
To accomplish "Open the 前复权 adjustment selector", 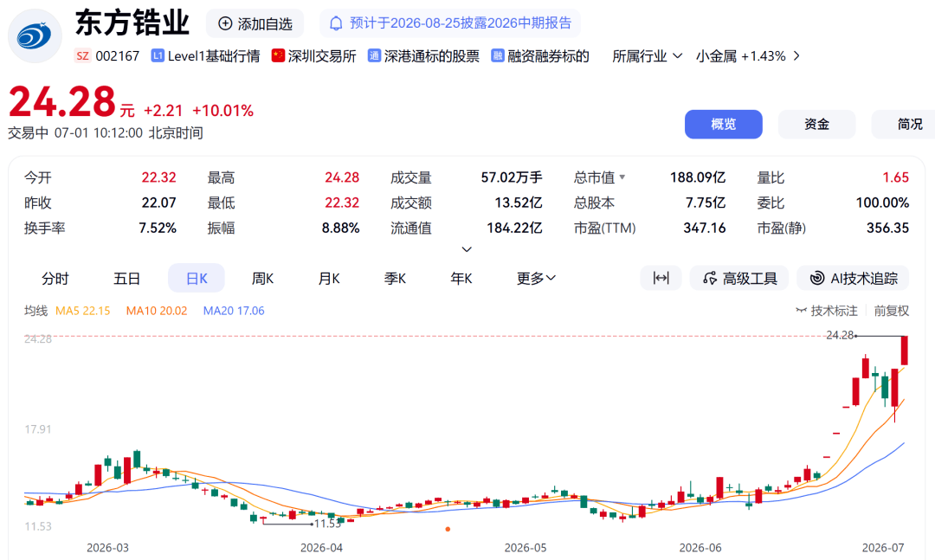I will click(892, 311).
